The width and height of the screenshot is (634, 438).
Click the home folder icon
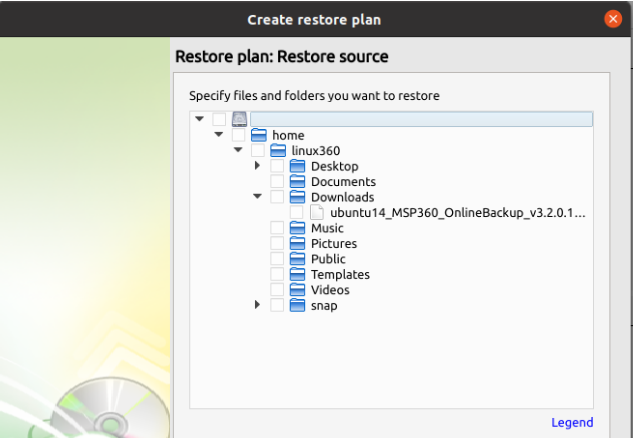click(x=259, y=136)
